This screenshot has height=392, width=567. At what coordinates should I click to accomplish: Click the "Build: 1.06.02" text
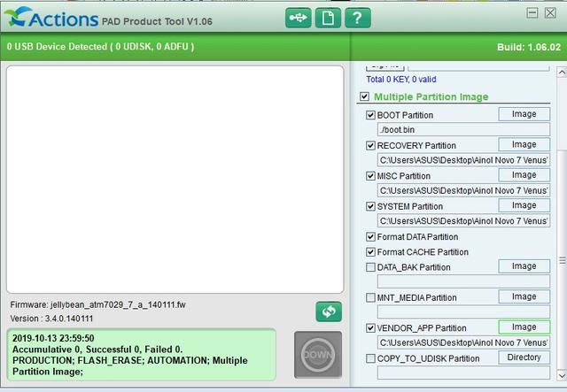[x=529, y=47]
